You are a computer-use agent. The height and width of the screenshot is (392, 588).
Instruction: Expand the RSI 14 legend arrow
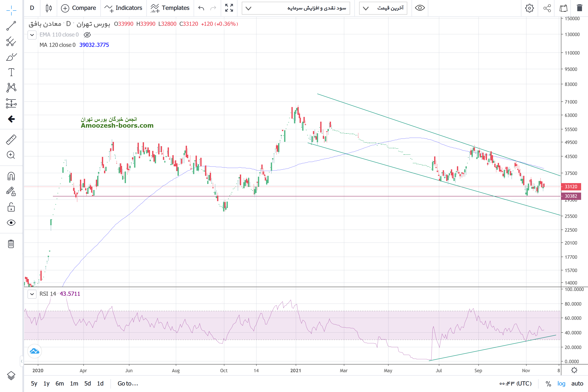[32, 294]
